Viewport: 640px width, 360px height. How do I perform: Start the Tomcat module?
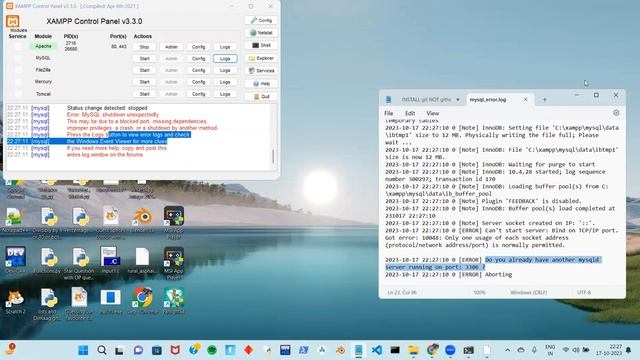pos(144,94)
